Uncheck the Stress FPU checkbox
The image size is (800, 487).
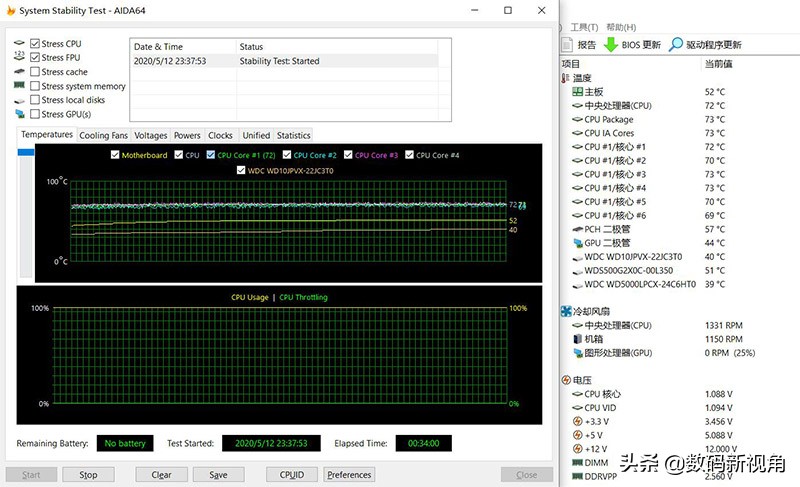(35, 58)
